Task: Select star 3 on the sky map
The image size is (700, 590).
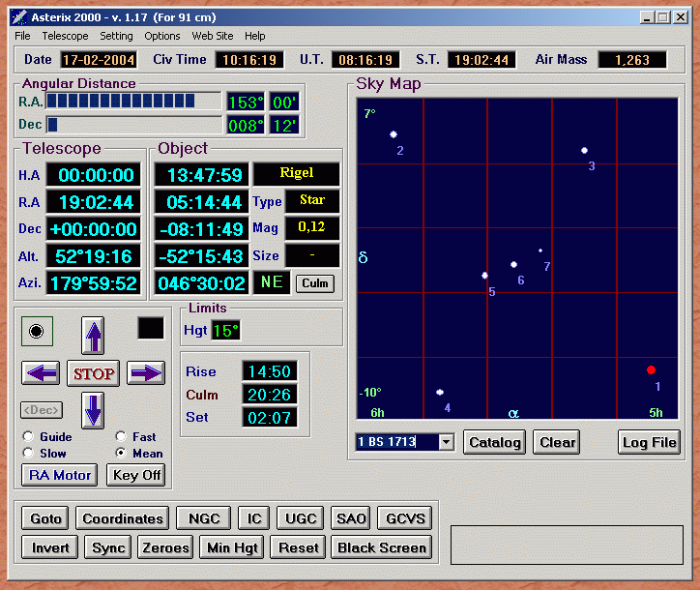Action: [x=584, y=151]
